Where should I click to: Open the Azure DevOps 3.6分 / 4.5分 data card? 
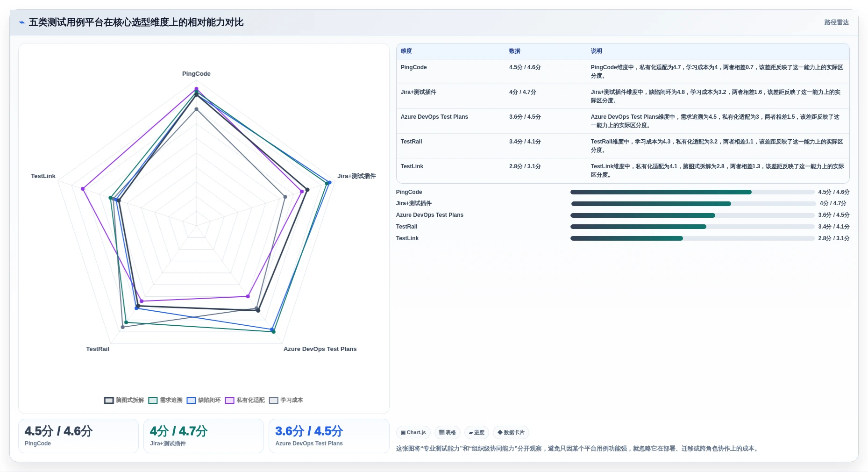[x=329, y=436]
